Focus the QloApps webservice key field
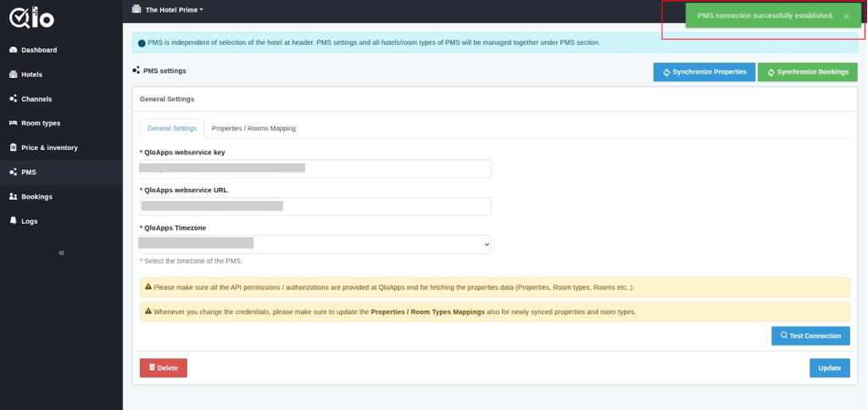This screenshot has height=410, width=868. 315,169
